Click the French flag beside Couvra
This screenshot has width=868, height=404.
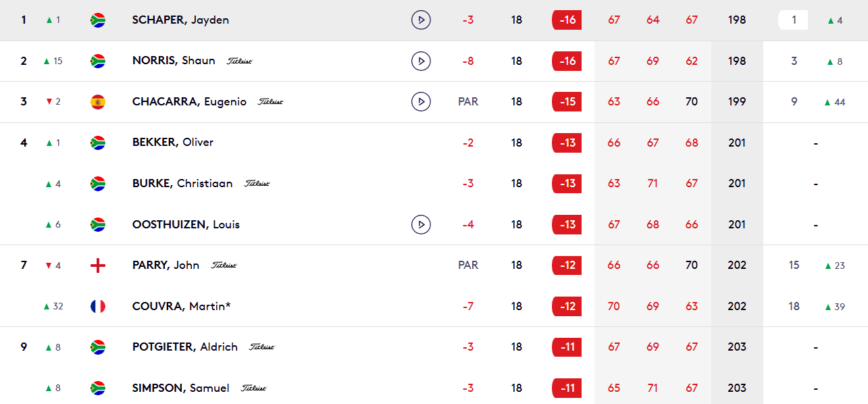click(x=98, y=307)
